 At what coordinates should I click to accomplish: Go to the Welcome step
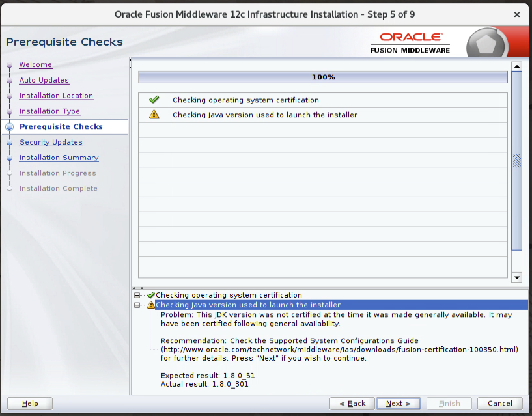36,64
